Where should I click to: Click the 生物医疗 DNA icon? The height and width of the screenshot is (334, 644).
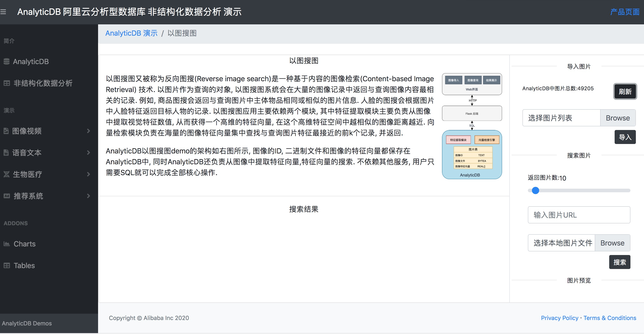pos(7,174)
